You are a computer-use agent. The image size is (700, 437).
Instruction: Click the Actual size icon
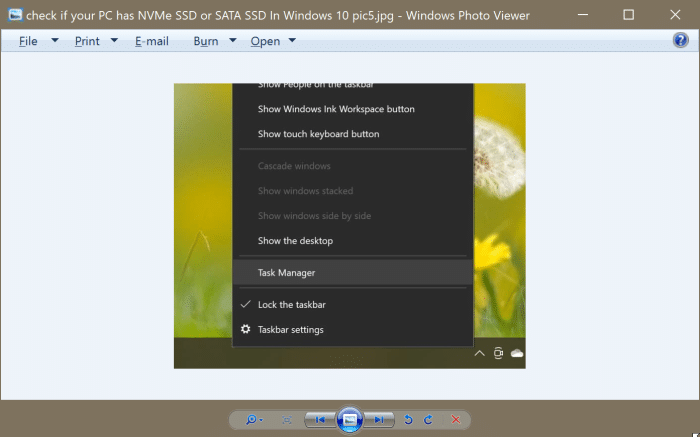(x=287, y=420)
